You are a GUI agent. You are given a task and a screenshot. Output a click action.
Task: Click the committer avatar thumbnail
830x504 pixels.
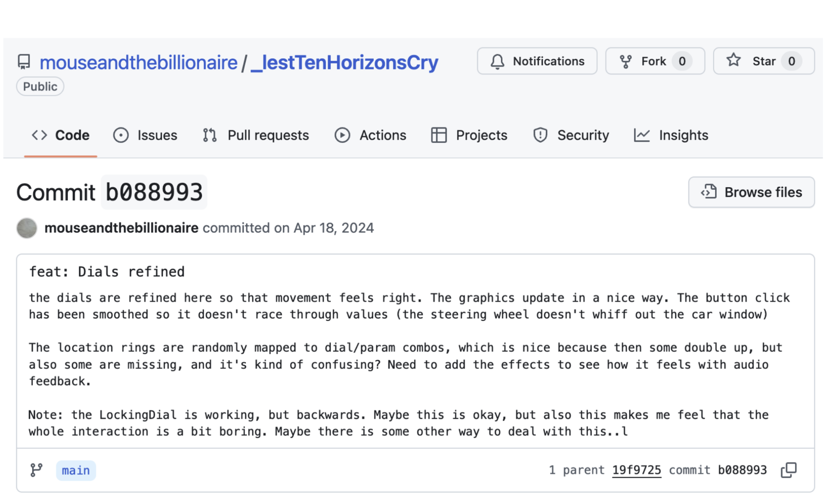tap(27, 228)
